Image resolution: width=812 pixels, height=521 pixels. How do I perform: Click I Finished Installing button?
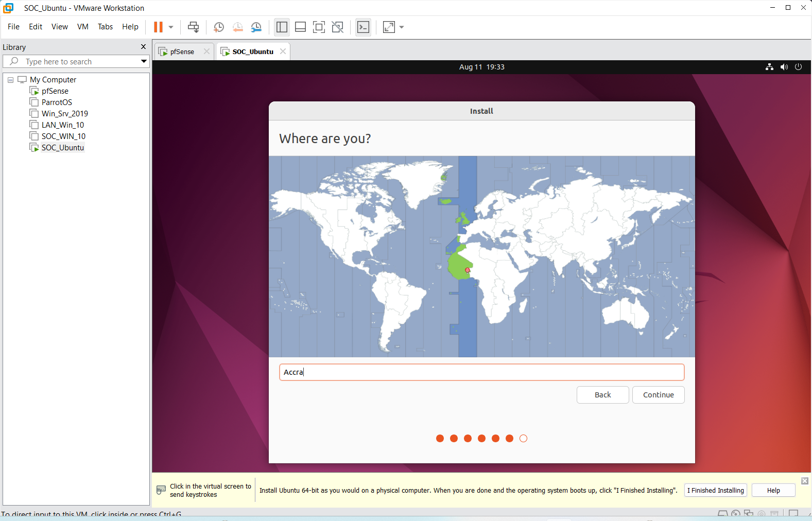[x=715, y=490]
